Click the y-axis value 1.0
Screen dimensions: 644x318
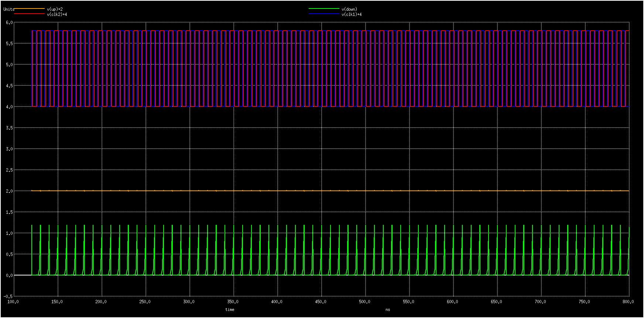[x=9, y=233]
